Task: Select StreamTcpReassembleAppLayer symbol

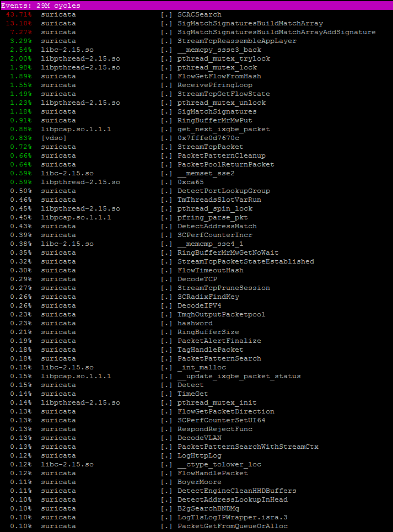Action: click(x=236, y=41)
